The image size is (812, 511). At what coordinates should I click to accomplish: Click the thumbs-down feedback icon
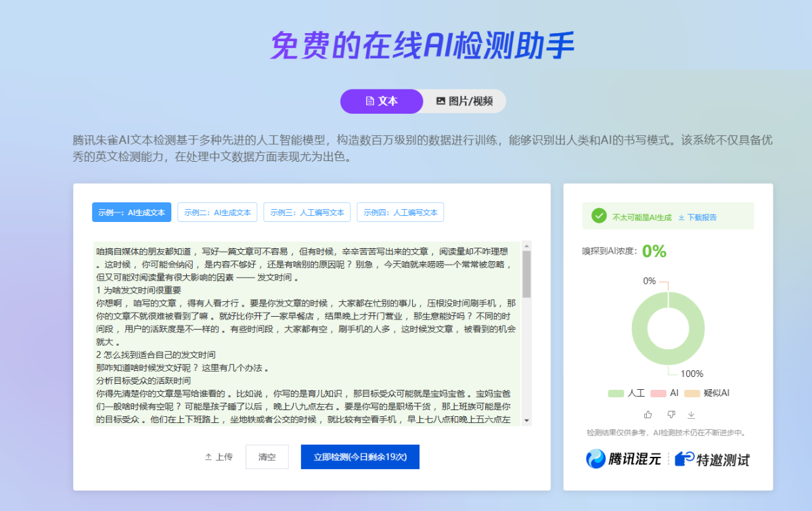pos(671,414)
